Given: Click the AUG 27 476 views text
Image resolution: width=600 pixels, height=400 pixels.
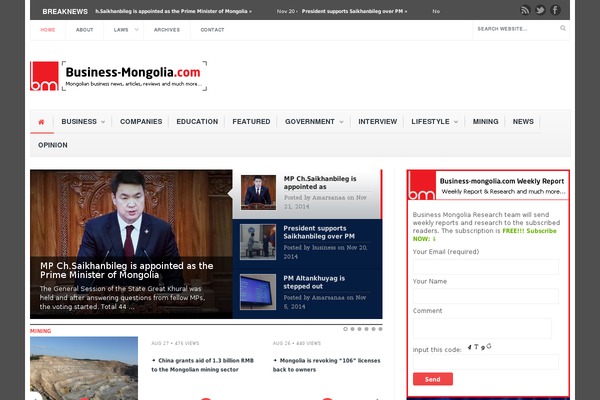Looking at the screenshot, I should (x=175, y=343).
